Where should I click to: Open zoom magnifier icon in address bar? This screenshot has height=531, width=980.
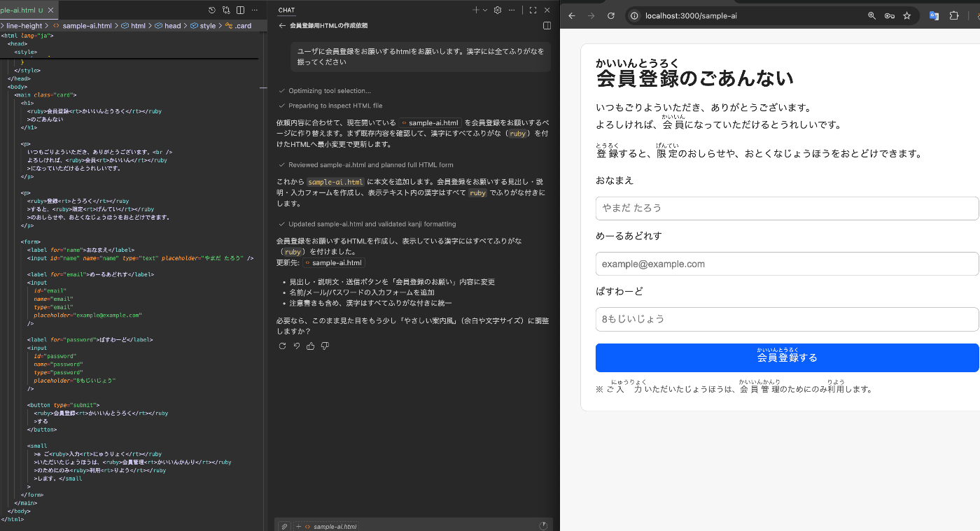point(871,15)
